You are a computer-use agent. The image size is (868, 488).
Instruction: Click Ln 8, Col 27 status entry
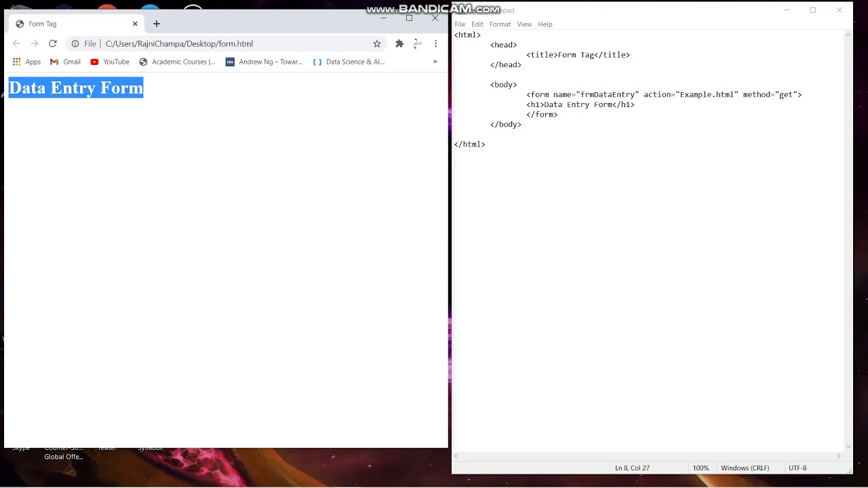(632, 468)
